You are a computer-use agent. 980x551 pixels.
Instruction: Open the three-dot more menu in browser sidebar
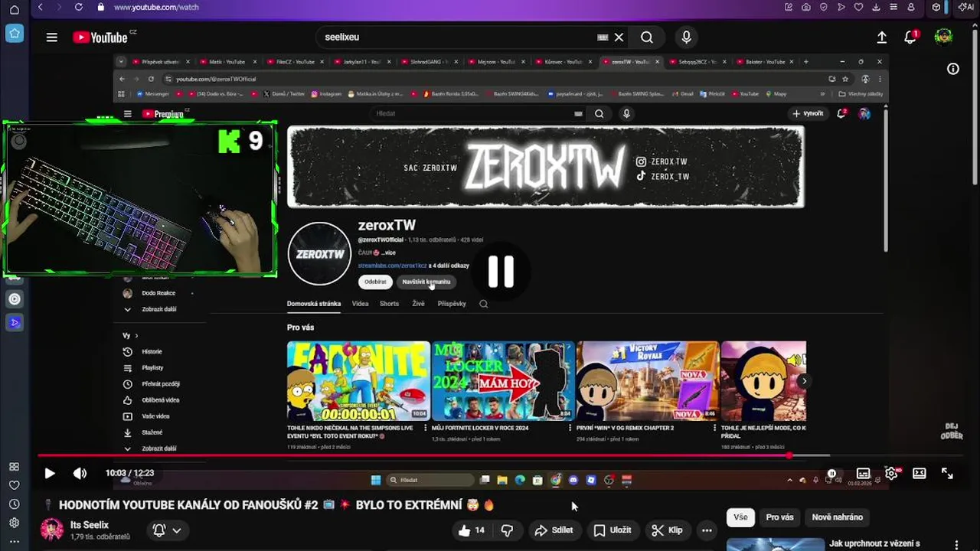pos(14,542)
